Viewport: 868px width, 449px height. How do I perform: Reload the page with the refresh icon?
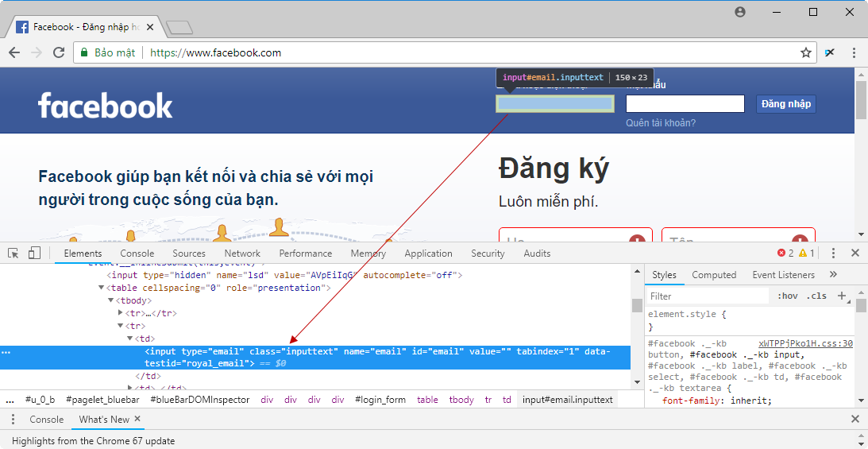pos(59,52)
